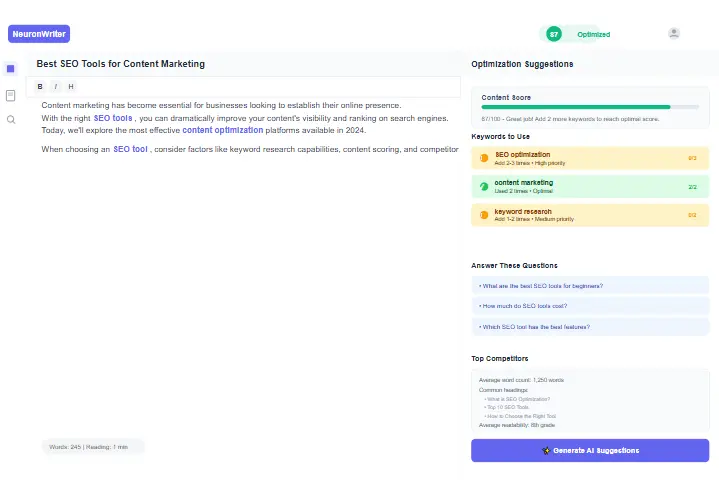This screenshot has height=488, width=719.
Task: Click the sparkle icon on the Generate AI Suggestions button
Action: [546, 450]
